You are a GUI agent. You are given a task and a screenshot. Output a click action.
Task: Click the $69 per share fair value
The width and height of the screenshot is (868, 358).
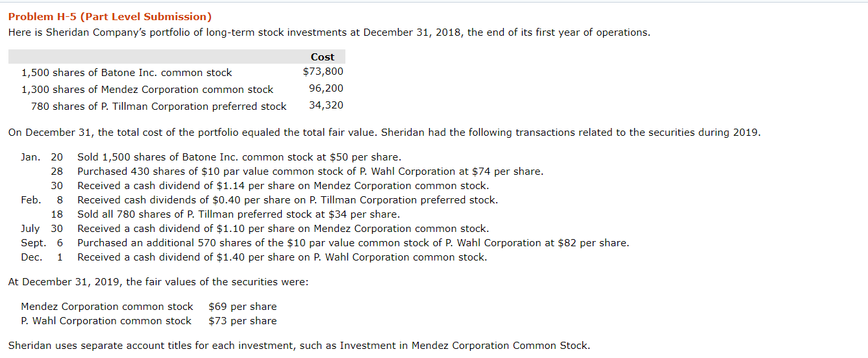point(242,307)
